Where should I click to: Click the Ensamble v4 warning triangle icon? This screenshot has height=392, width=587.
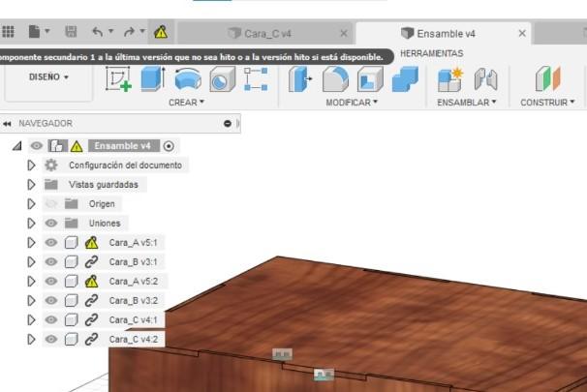tap(77, 146)
